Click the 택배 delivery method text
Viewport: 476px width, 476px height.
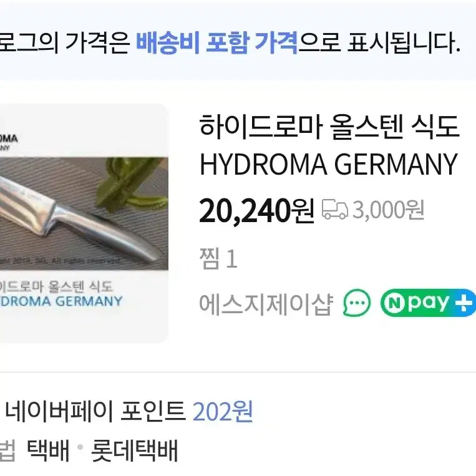tap(48, 450)
